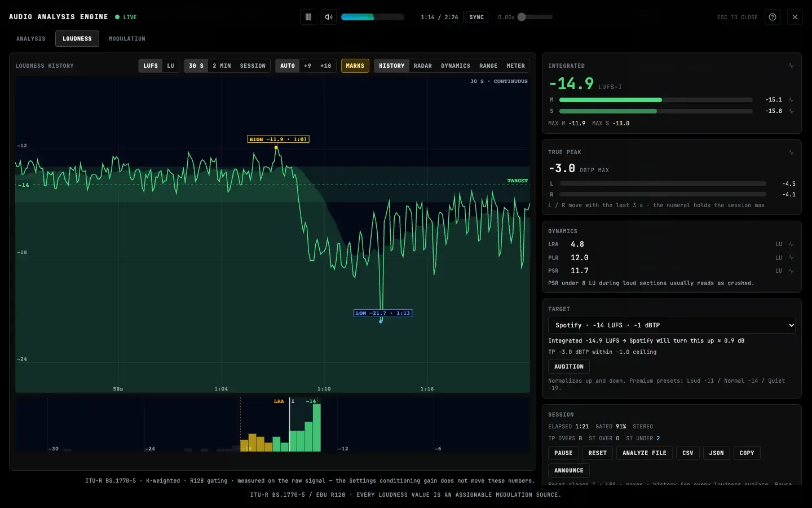Click the ANNOUNCE button
This screenshot has height=508, width=812.
pyautogui.click(x=569, y=471)
